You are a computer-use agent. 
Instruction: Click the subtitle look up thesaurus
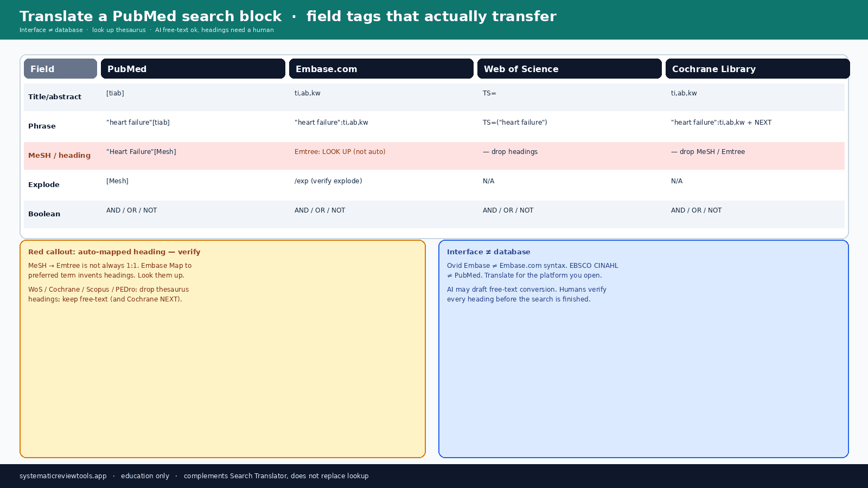click(x=119, y=30)
